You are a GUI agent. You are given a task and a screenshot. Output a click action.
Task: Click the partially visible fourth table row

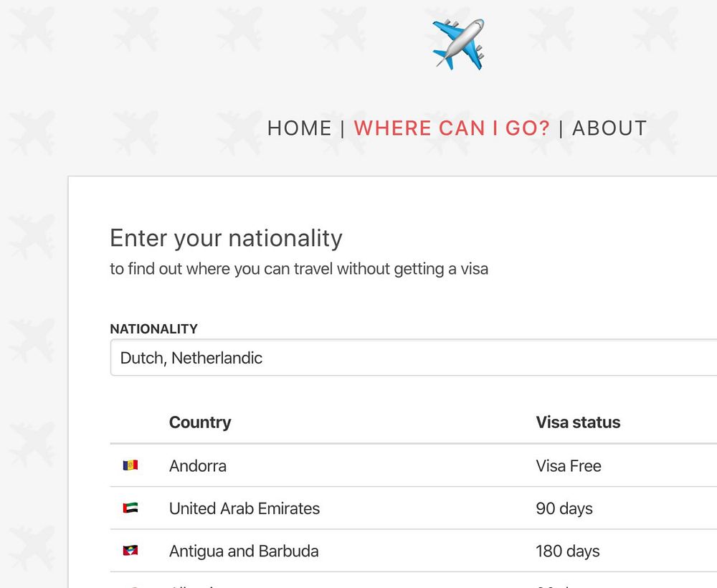coord(358,582)
